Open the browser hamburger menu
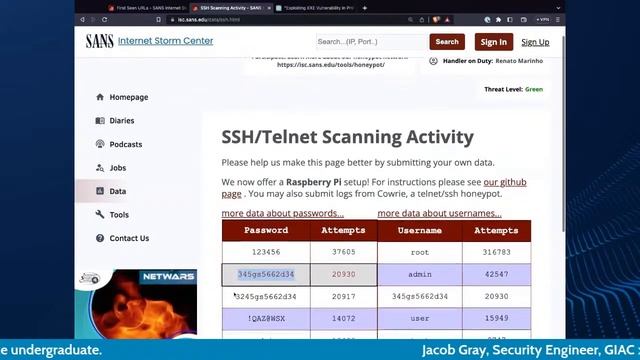 pyautogui.click(x=558, y=20)
